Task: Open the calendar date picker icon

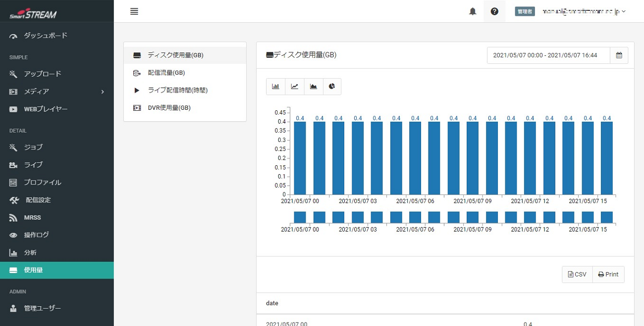Action: 619,55
